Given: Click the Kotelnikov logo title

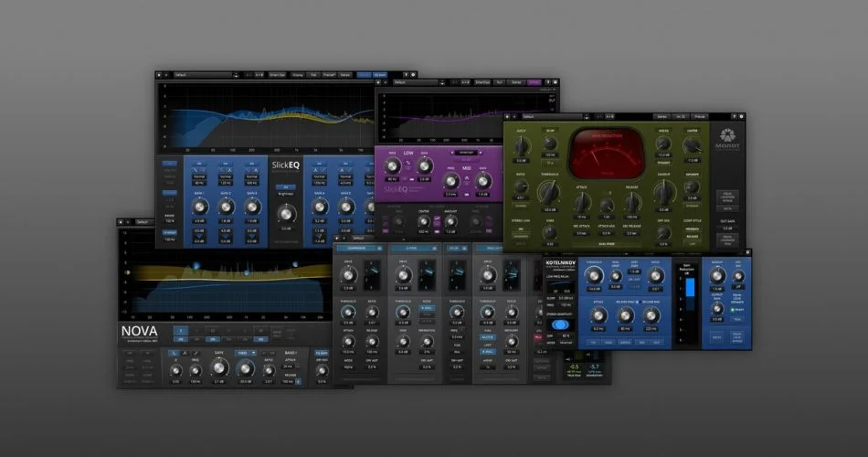Looking at the screenshot, I should pos(561,262).
